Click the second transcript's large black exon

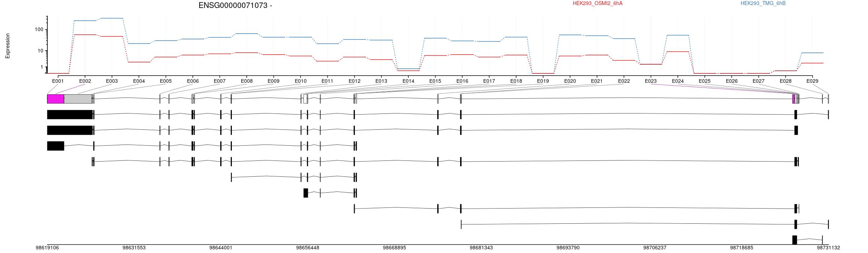pos(70,130)
